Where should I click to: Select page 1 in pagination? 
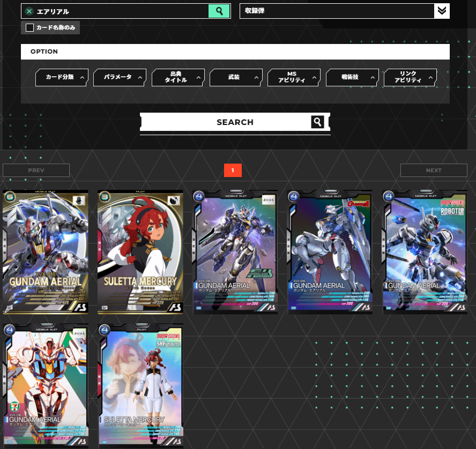[233, 171]
